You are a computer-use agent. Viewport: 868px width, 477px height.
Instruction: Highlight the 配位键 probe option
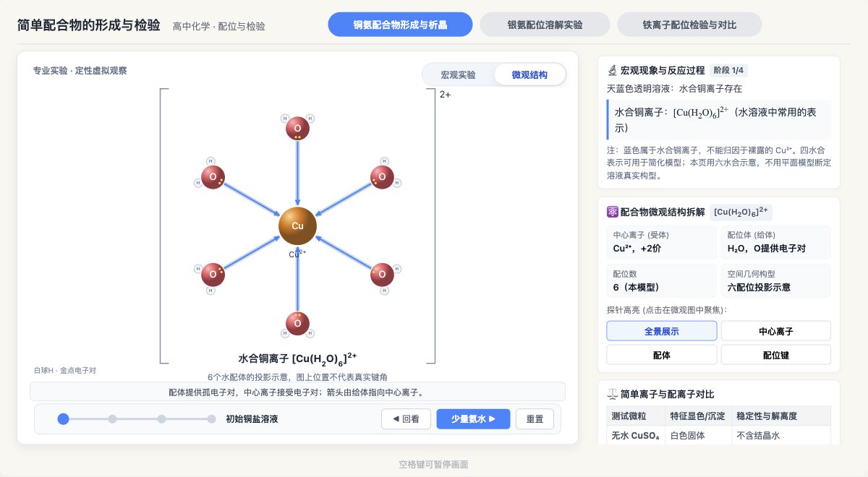[x=776, y=355]
